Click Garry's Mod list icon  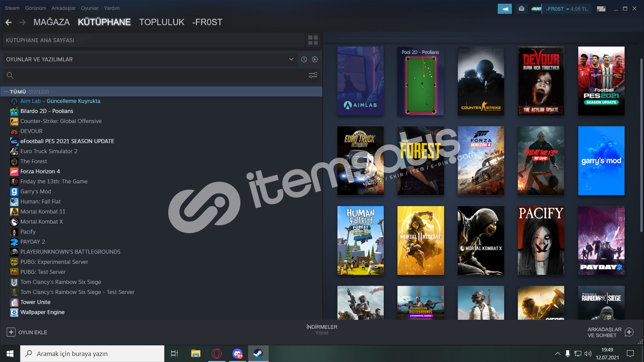coord(14,192)
